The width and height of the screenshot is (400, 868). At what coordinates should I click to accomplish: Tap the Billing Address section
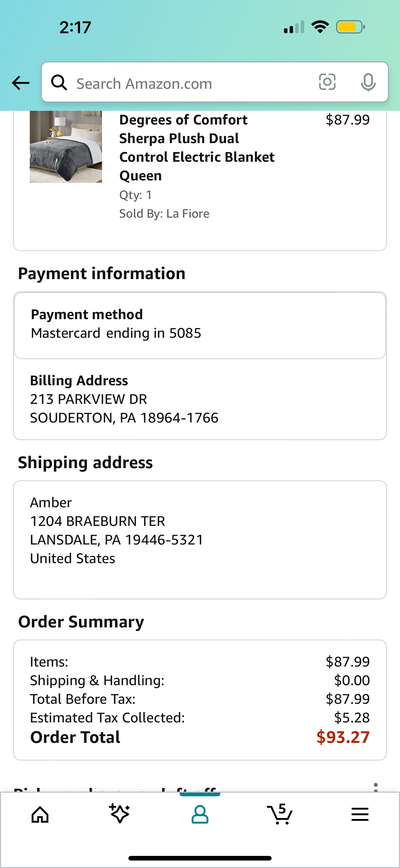pyautogui.click(x=200, y=399)
